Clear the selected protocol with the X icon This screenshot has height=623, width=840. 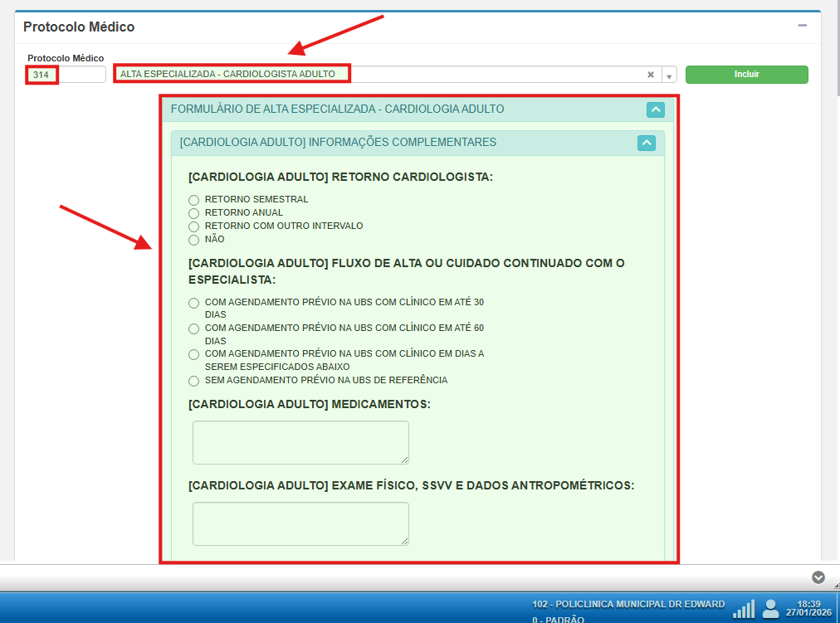click(x=651, y=75)
